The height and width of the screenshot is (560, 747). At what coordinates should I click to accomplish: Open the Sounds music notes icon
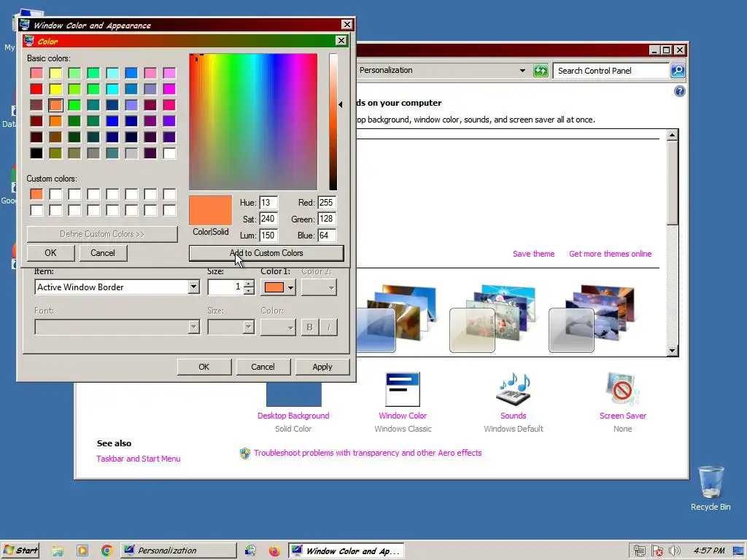click(x=513, y=389)
